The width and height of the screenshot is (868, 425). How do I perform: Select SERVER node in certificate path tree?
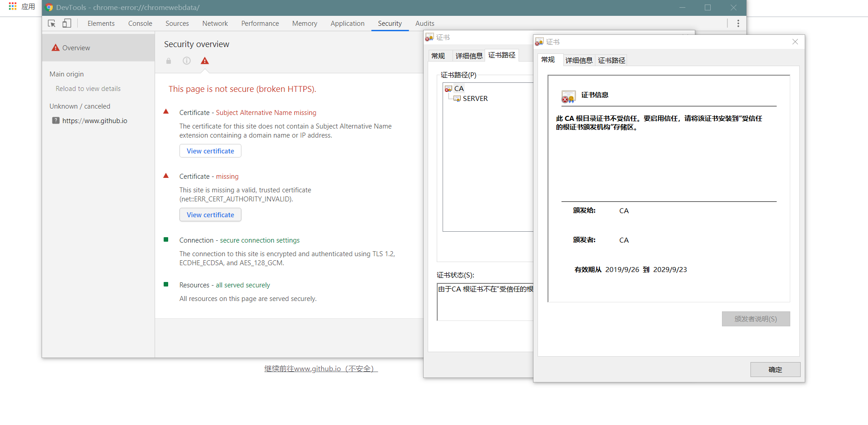(475, 99)
